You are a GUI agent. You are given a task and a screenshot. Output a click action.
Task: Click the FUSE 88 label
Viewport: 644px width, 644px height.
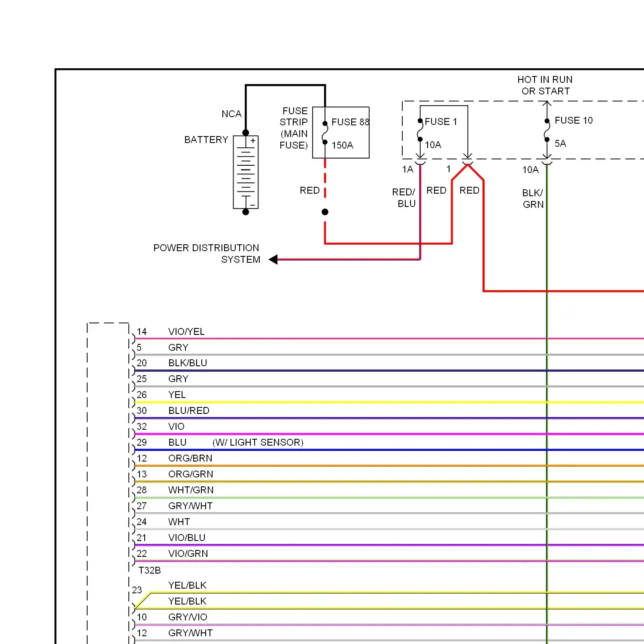(350, 122)
